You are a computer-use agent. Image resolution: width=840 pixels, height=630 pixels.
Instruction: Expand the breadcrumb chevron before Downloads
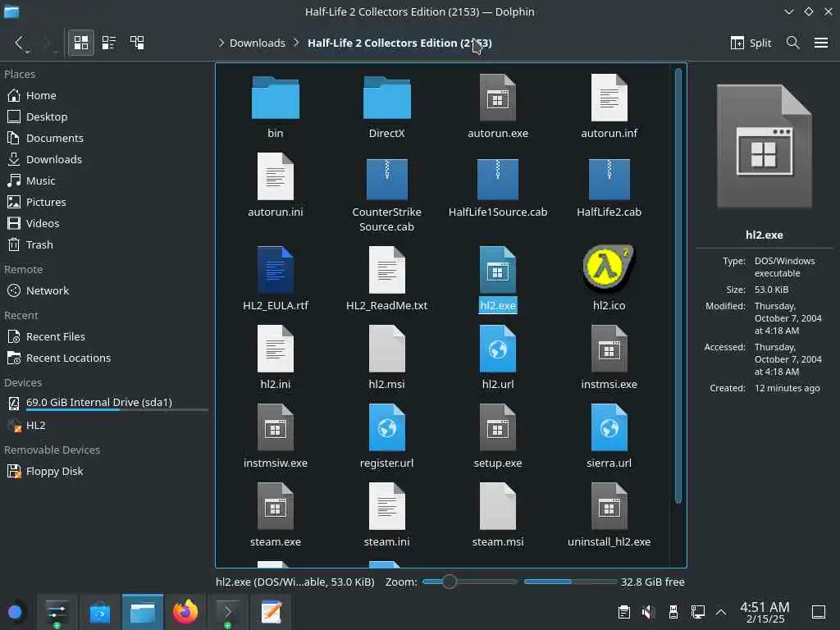pos(221,43)
